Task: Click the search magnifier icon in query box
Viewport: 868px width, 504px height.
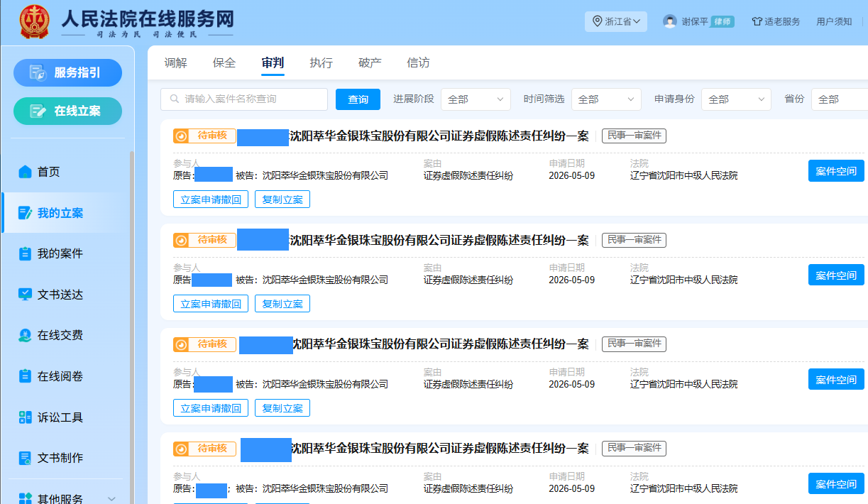Action: pyautogui.click(x=174, y=99)
